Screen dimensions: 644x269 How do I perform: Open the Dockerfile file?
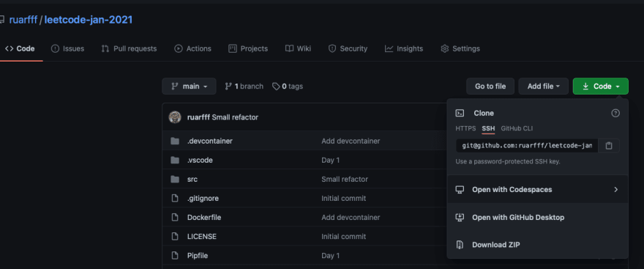click(204, 218)
